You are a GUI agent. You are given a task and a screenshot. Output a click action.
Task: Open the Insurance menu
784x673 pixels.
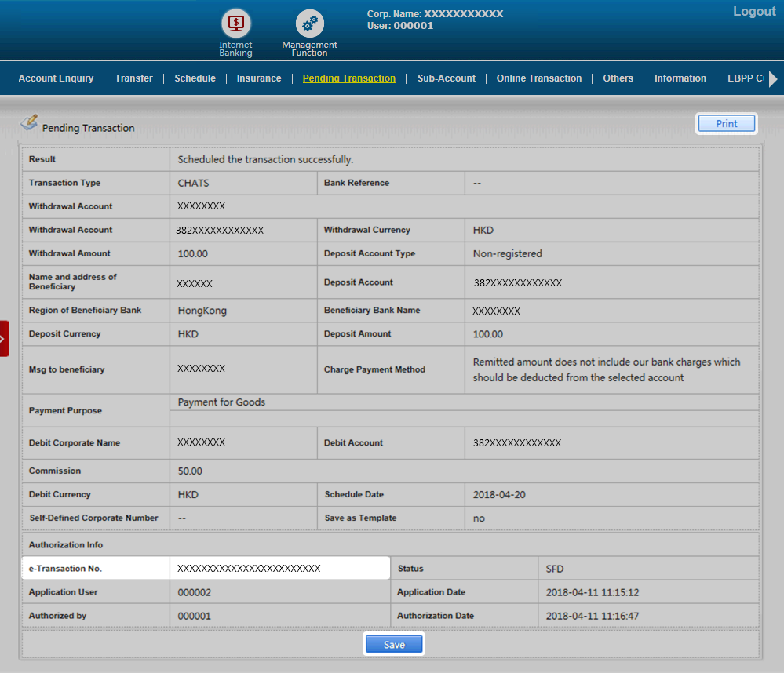point(259,78)
